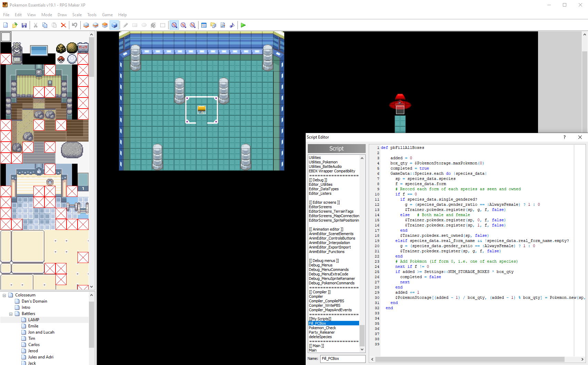Screen dimensions: 588x365
Task: Select the Intro map
Action: 26,307
